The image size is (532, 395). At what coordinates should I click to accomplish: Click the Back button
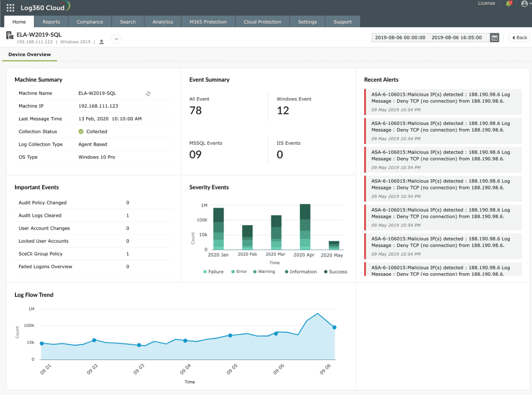[x=519, y=38]
